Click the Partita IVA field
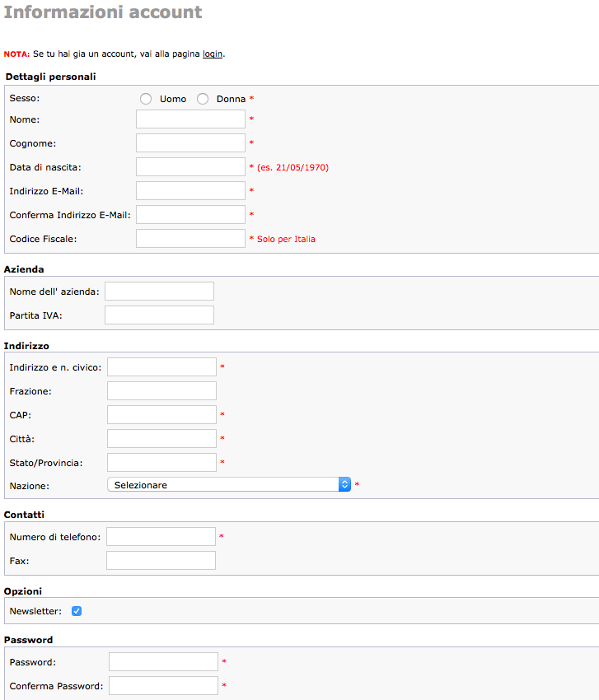This screenshot has height=700, width=599. [160, 315]
